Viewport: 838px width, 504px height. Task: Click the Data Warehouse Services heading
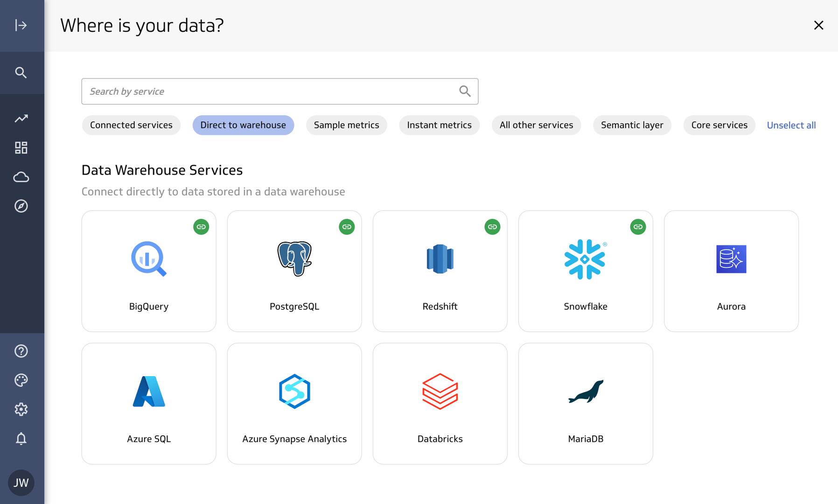162,170
